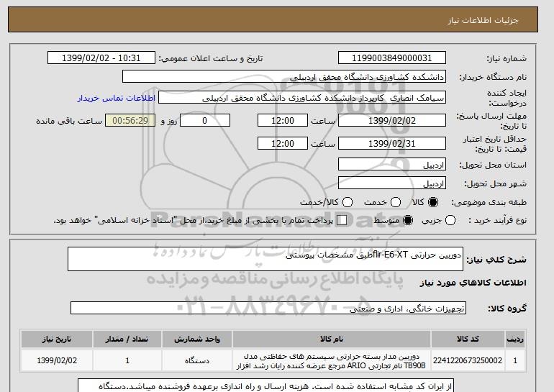This screenshot has width=554, height=392.
Task: Click the product name cell mentioning TB90B
Action: tap(332, 360)
